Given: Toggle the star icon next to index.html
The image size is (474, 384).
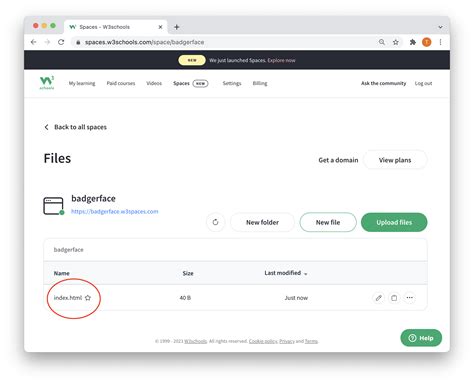Looking at the screenshot, I should (x=88, y=298).
